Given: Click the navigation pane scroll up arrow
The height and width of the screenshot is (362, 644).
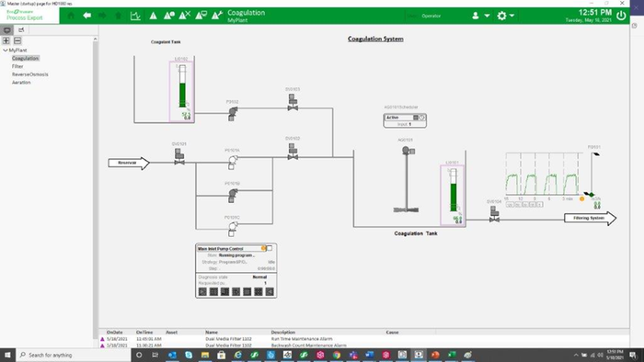Looking at the screenshot, I should pyautogui.click(x=96, y=39).
